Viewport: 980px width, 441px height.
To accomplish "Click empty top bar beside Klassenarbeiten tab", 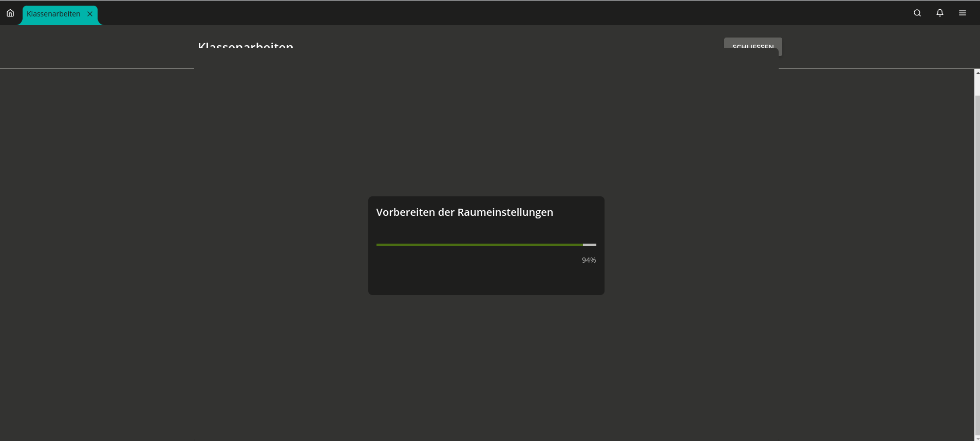I will 462,13.
